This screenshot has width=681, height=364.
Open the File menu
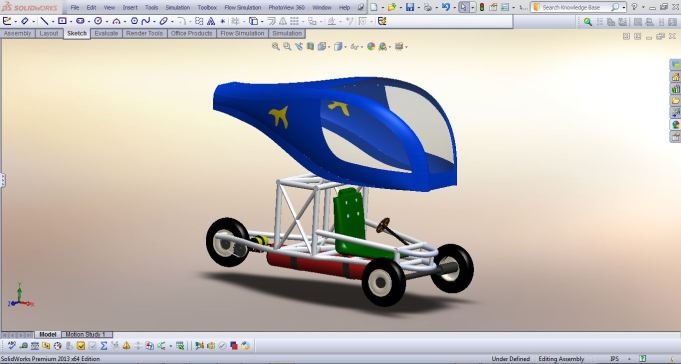(75, 7)
